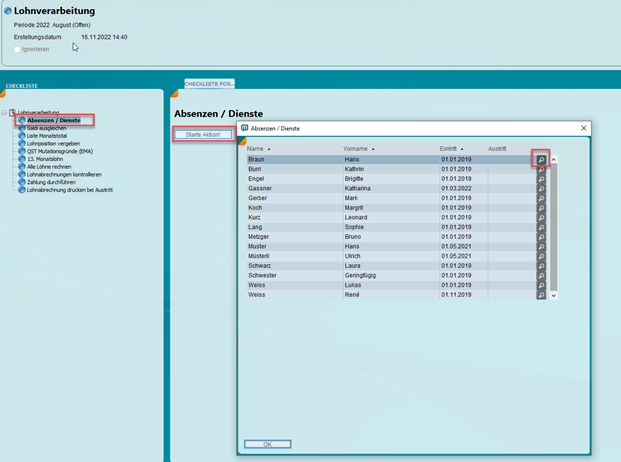621x462 pixels.
Task: Sort table by Eintritt column header
Action: coord(454,149)
